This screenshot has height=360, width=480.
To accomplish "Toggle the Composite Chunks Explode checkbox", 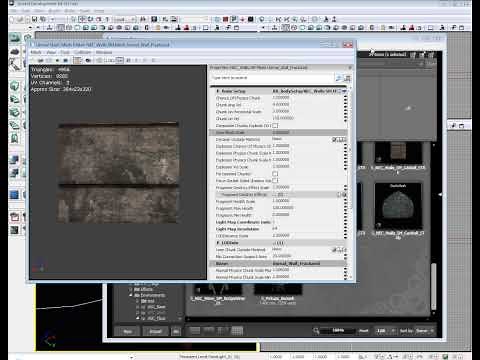I will [x=275, y=126].
